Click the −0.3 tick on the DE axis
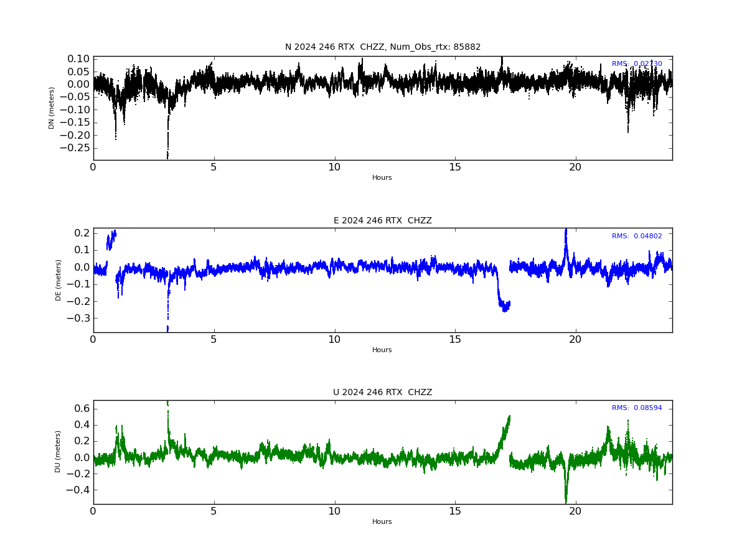747x560 pixels. (x=78, y=318)
